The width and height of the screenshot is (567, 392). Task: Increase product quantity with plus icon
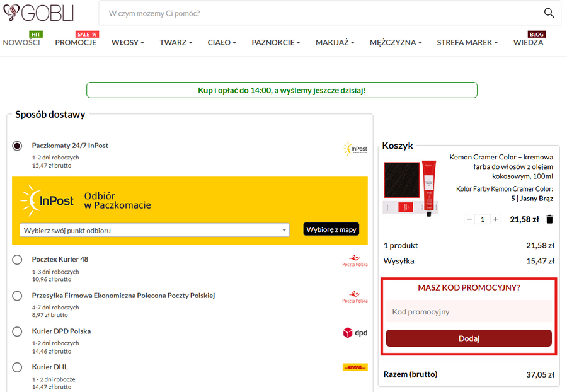[496, 219]
